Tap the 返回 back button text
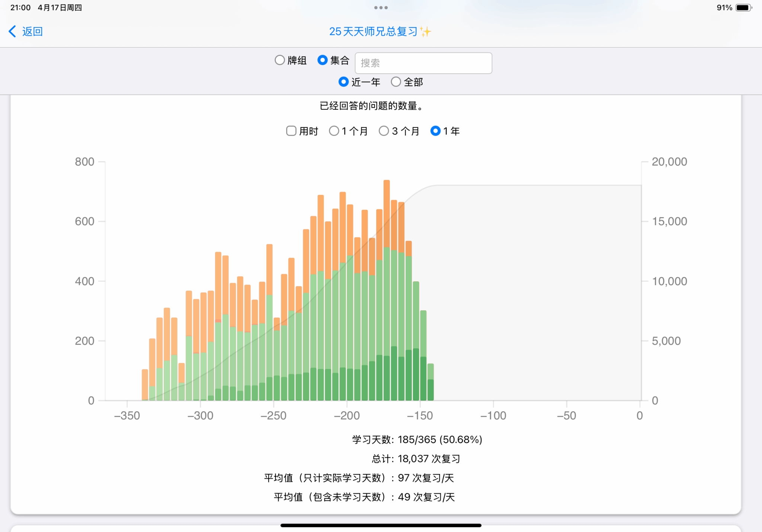 [x=32, y=32]
